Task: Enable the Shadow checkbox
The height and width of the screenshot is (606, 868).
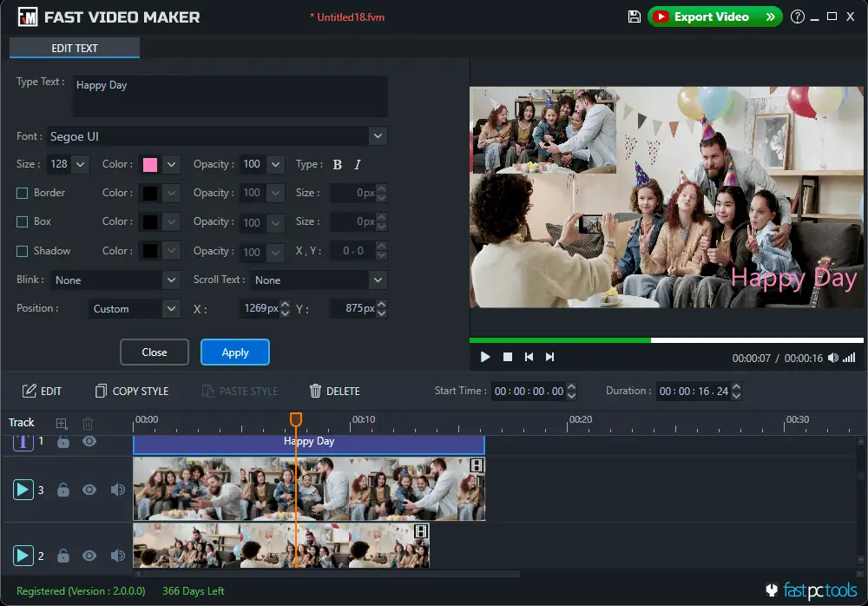Action: point(23,251)
